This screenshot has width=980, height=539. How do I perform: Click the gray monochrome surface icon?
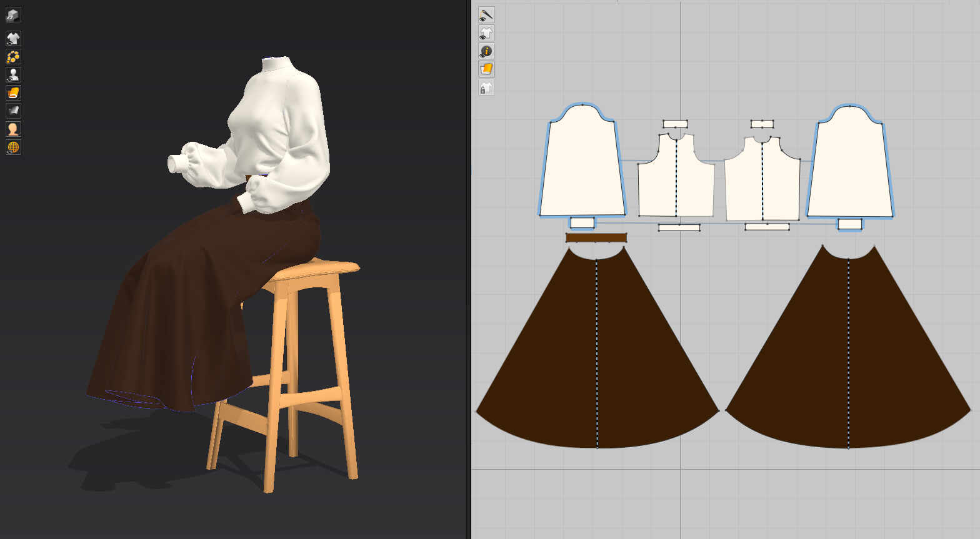coord(13,111)
